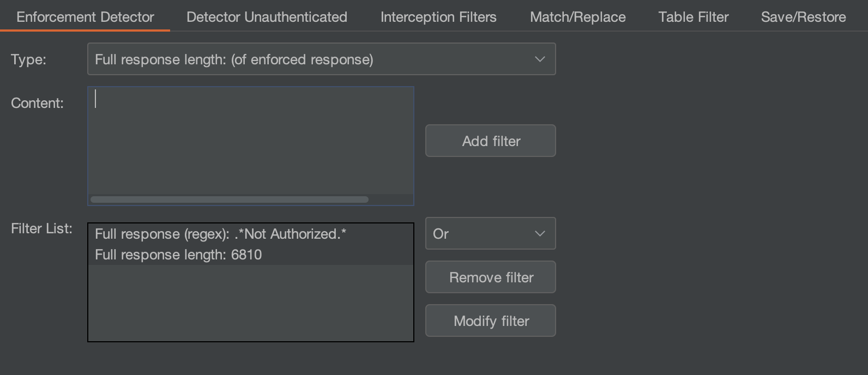The width and height of the screenshot is (868, 375).
Task: Click the empty area of the Filter List
Action: [x=250, y=305]
